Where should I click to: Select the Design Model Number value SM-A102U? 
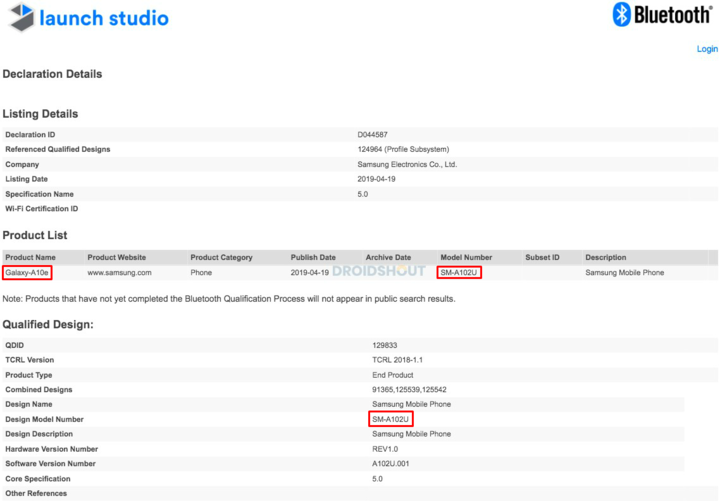(x=391, y=419)
